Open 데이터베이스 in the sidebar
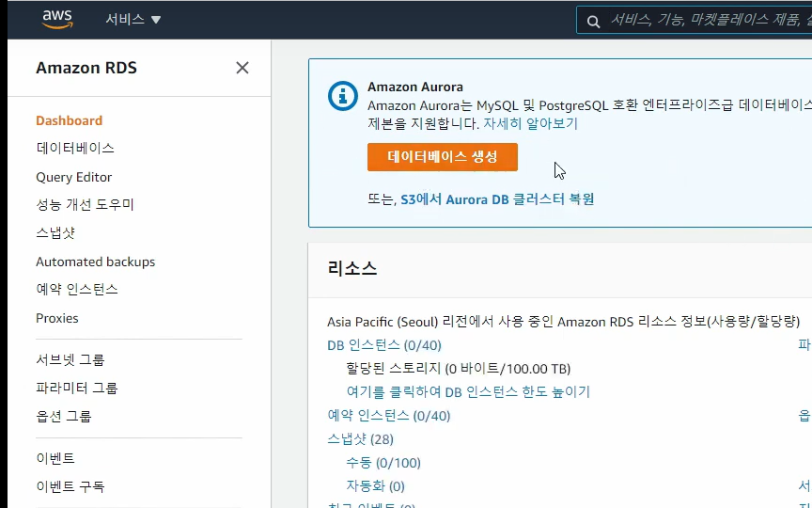 coord(75,149)
